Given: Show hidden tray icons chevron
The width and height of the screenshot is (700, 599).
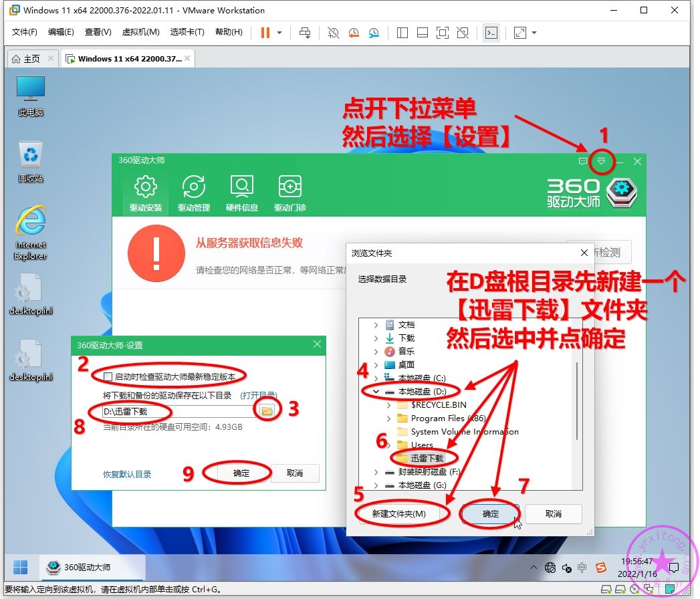Looking at the screenshot, I should (534, 568).
